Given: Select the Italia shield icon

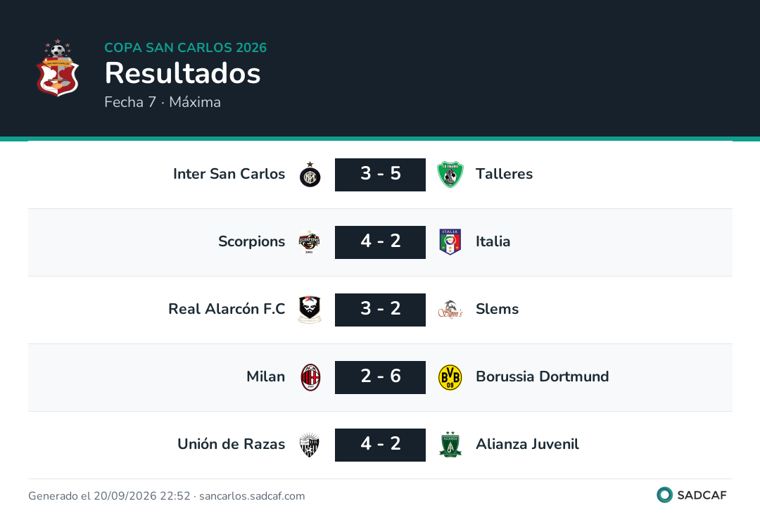Looking at the screenshot, I should tap(450, 242).
